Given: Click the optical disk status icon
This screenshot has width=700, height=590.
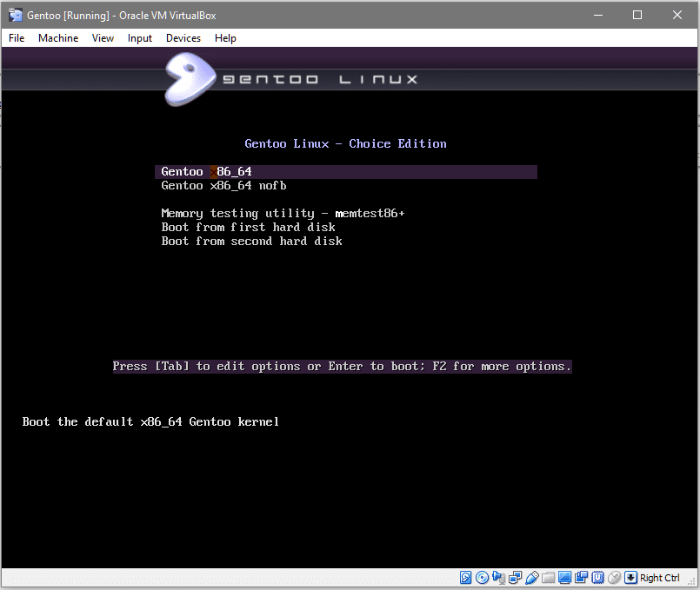Looking at the screenshot, I should pos(482,578).
